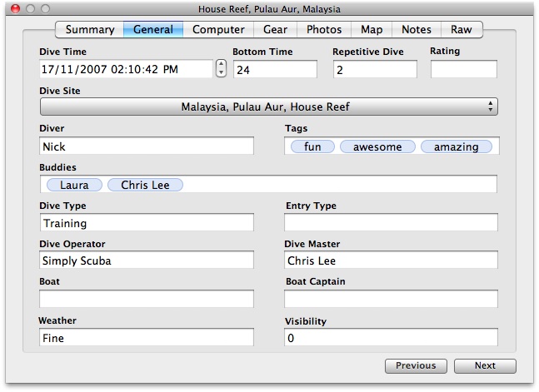Click the Previous button
Screen dimensions: 539x392
[416, 366]
